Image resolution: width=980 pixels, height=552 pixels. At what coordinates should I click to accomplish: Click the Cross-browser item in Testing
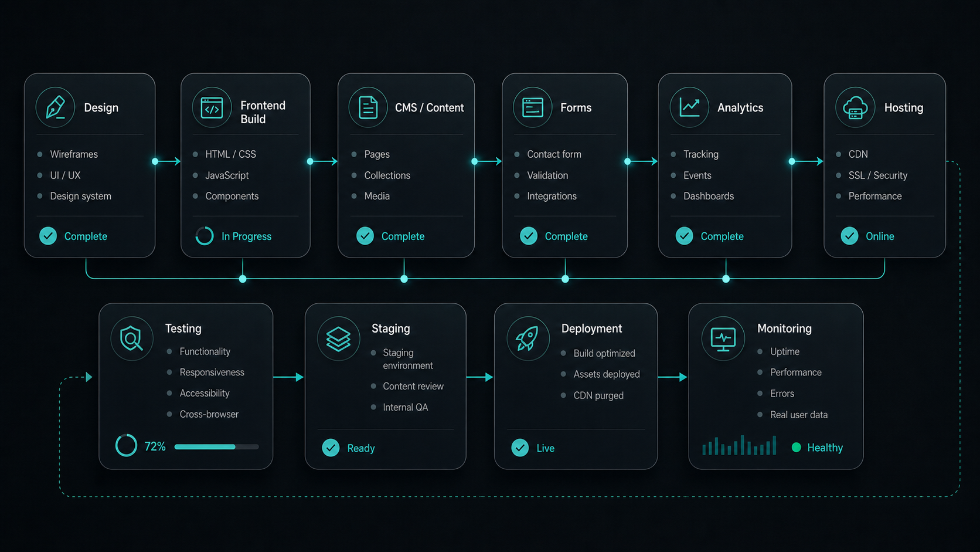[x=209, y=414]
